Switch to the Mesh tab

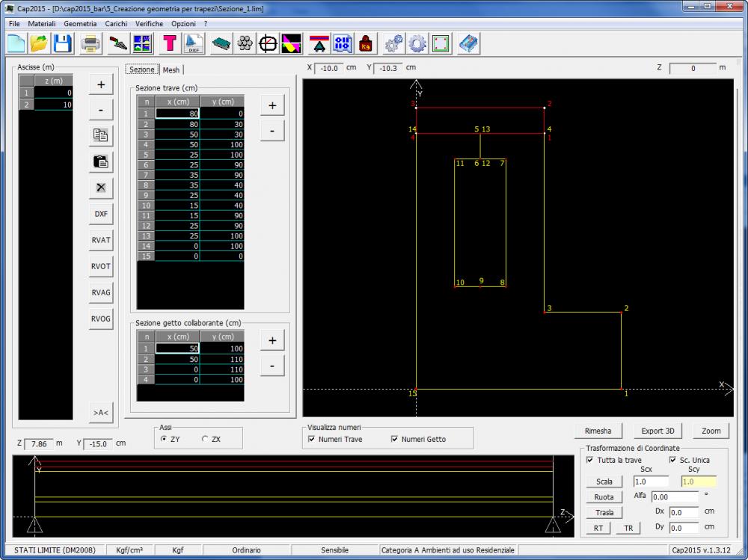click(x=171, y=70)
